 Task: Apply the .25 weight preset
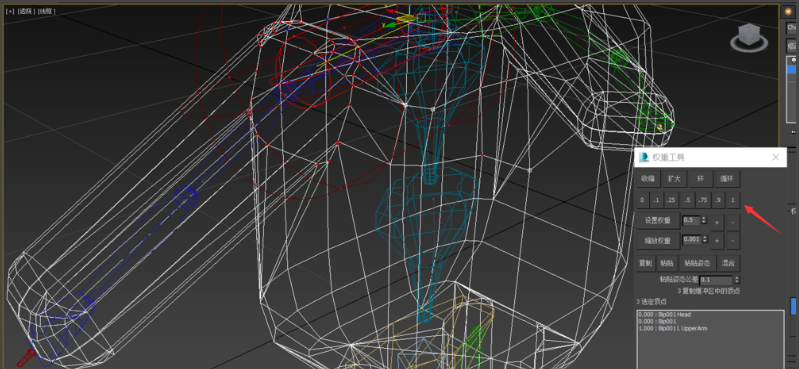click(x=671, y=200)
